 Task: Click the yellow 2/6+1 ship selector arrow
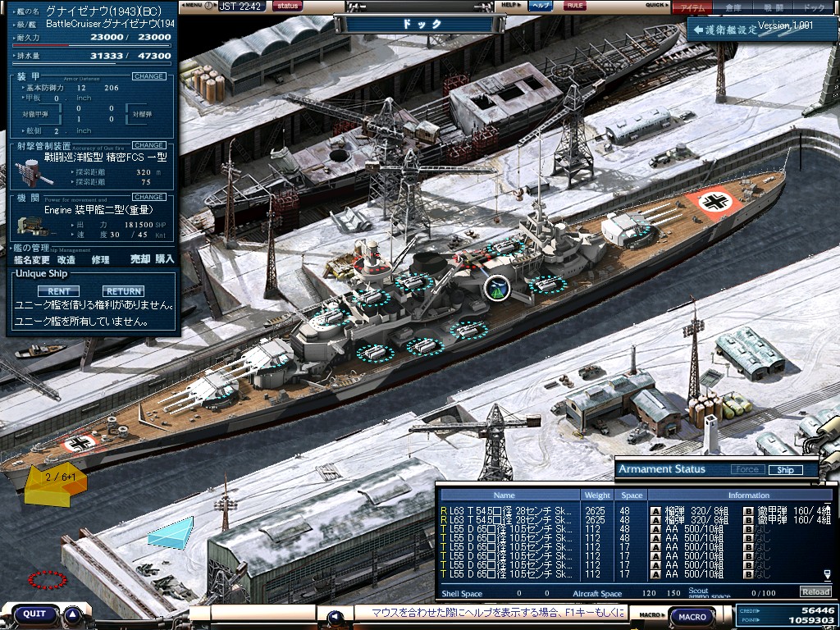(55, 484)
